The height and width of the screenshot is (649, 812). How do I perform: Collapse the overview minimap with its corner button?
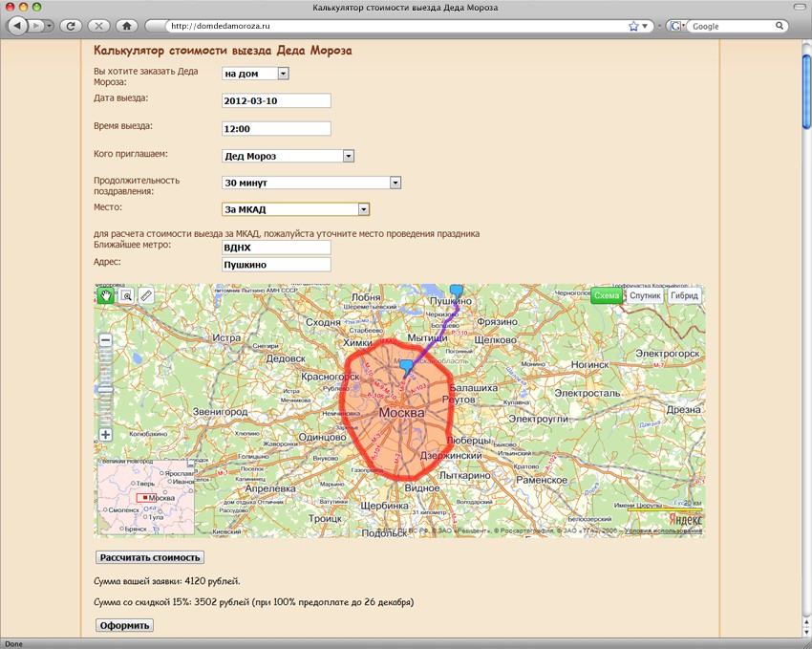coord(190,463)
